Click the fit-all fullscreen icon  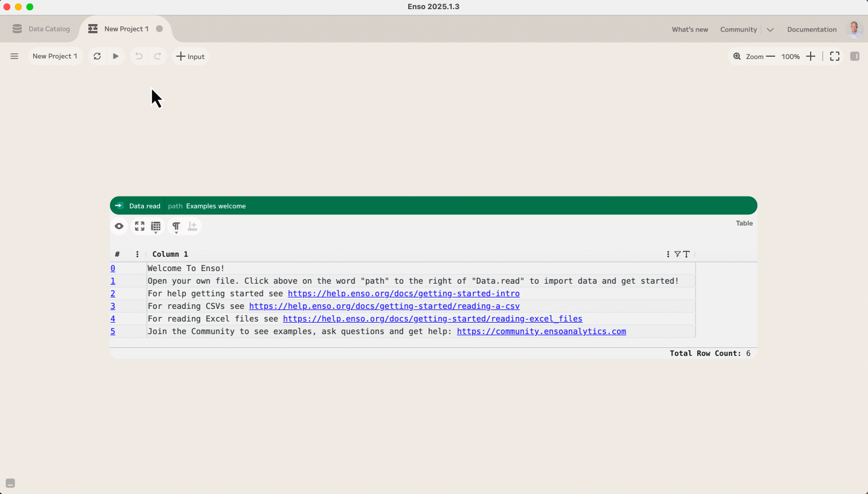[x=835, y=56]
